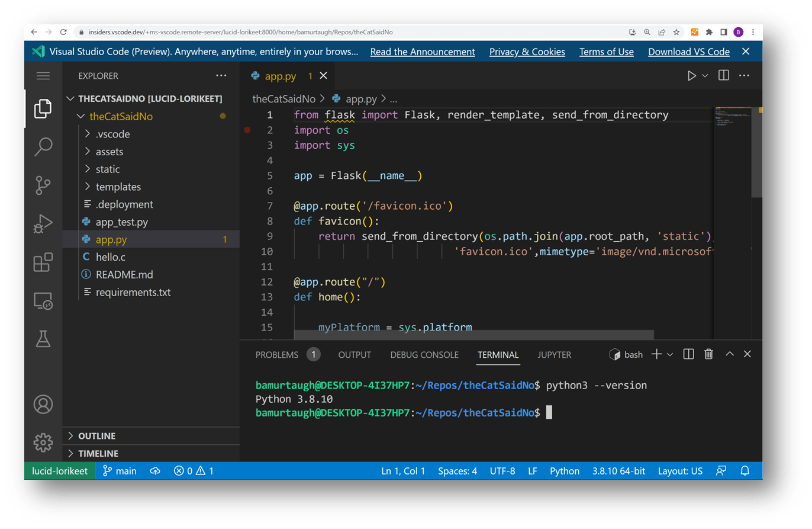The height and width of the screenshot is (529, 812).
Task: Change indentation via Spaces: 4
Action: pos(457,471)
